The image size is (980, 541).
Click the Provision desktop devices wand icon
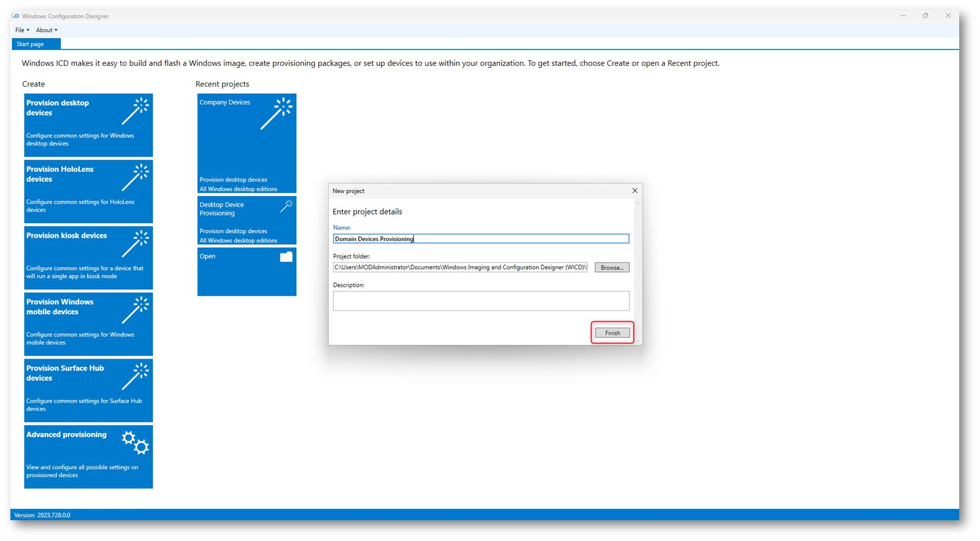136,111
